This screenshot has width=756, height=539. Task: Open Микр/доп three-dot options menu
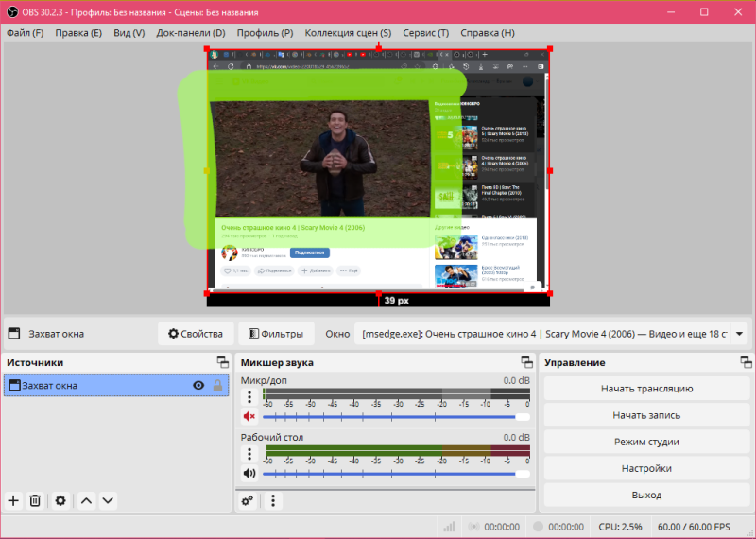pos(249,396)
